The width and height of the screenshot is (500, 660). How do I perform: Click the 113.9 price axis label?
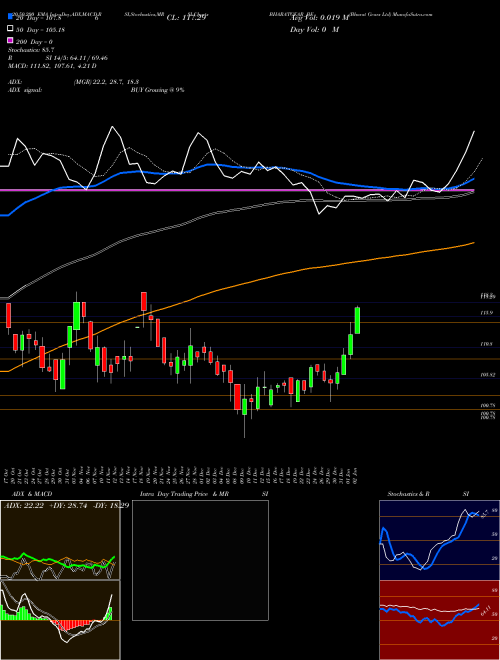[487, 313]
